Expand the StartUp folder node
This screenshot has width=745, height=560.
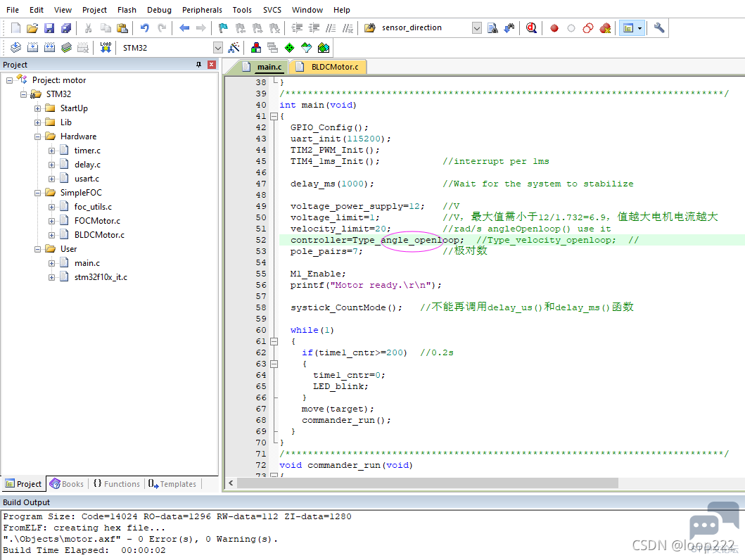[x=37, y=109]
